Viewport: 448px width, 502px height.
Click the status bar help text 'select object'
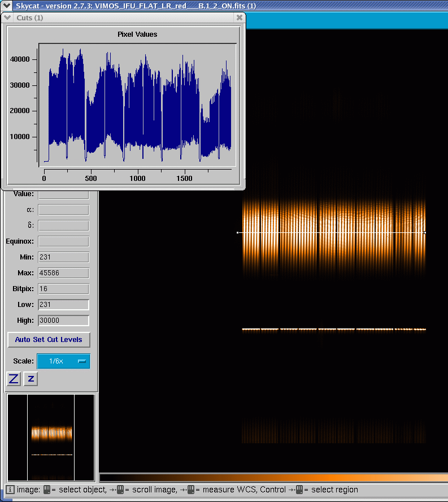click(82, 490)
